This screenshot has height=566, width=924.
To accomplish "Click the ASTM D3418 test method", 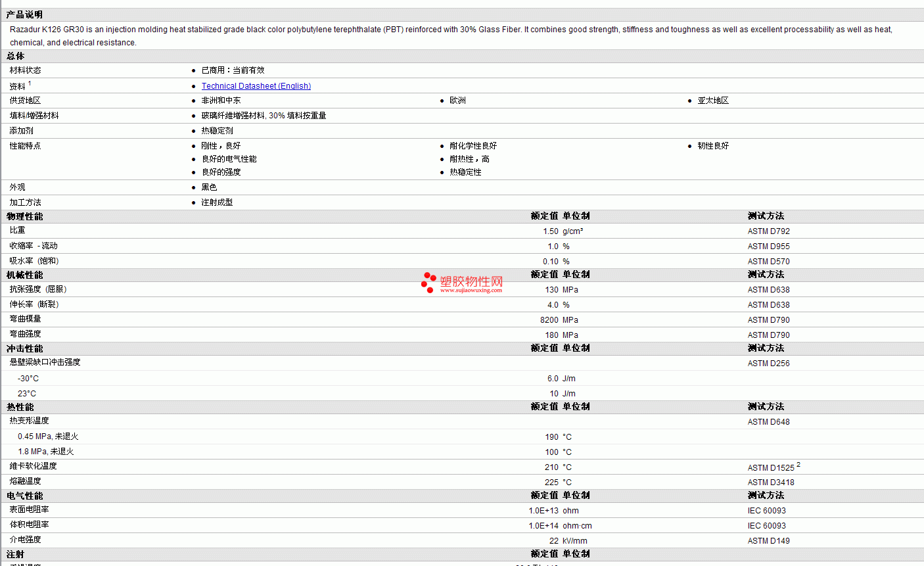I will click(x=771, y=483).
